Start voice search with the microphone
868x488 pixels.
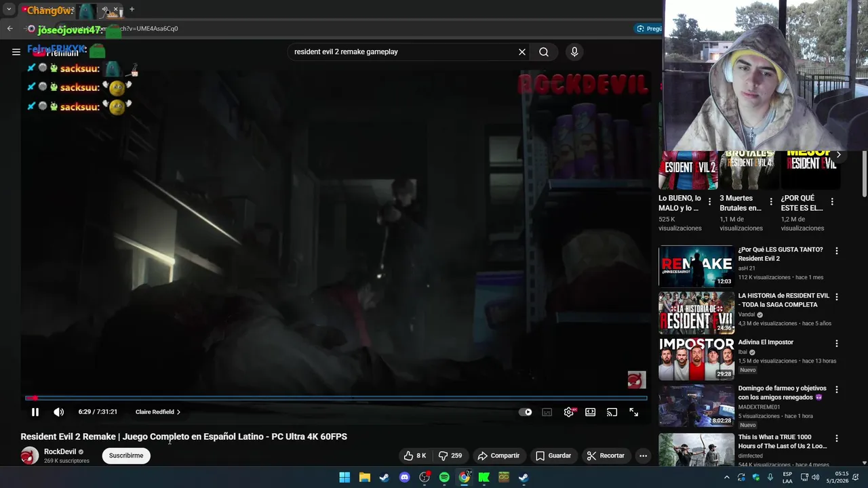tap(574, 52)
